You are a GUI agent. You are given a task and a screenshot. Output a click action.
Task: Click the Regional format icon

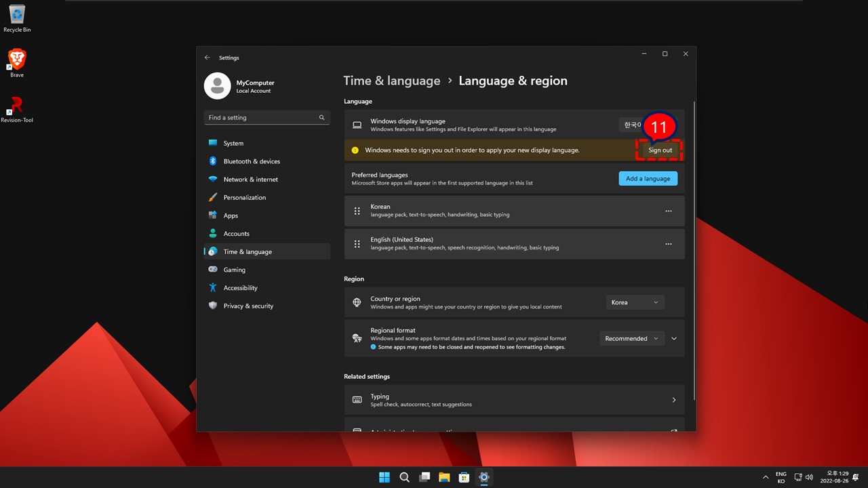357,338
